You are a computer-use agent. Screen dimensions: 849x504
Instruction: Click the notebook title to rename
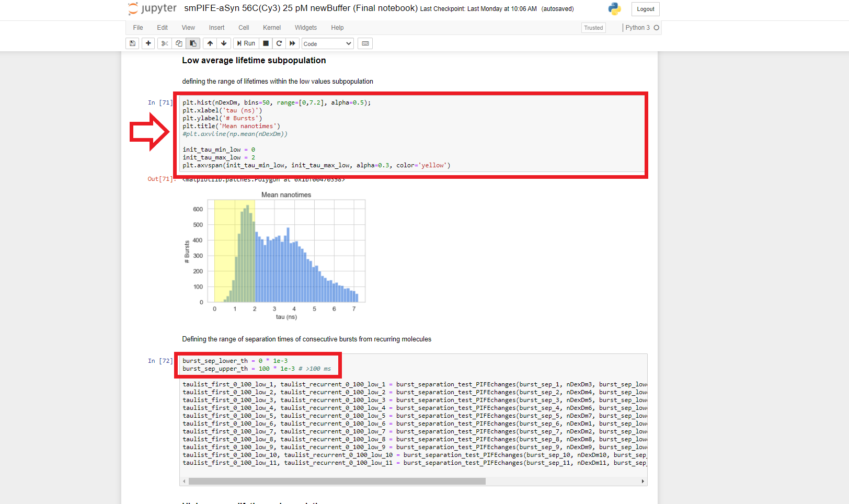point(301,8)
